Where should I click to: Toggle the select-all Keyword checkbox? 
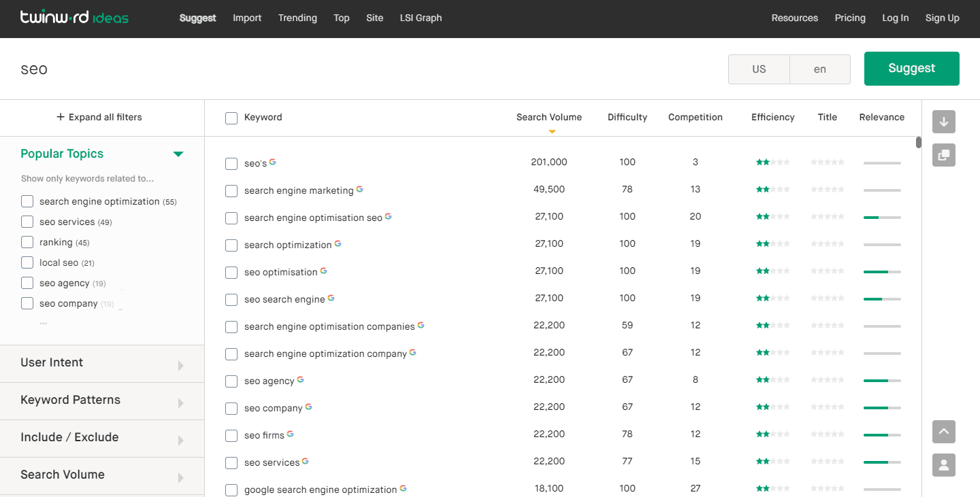231,118
